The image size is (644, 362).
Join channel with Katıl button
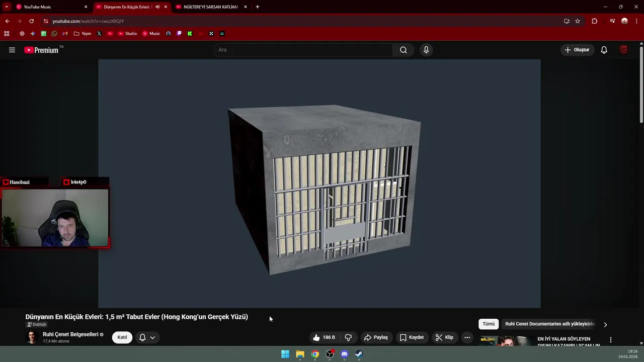coord(122,337)
